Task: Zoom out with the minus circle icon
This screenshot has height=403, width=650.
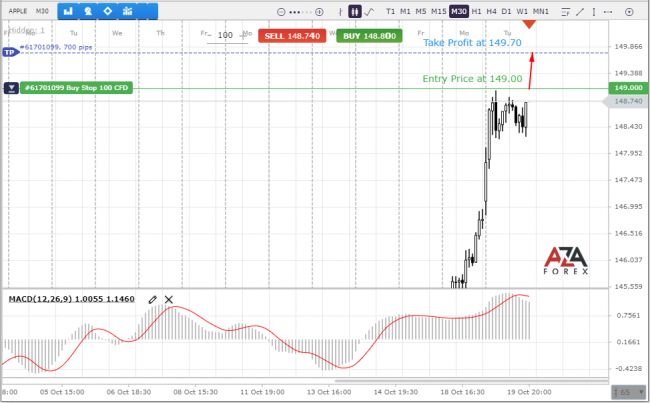Action: click(281, 12)
